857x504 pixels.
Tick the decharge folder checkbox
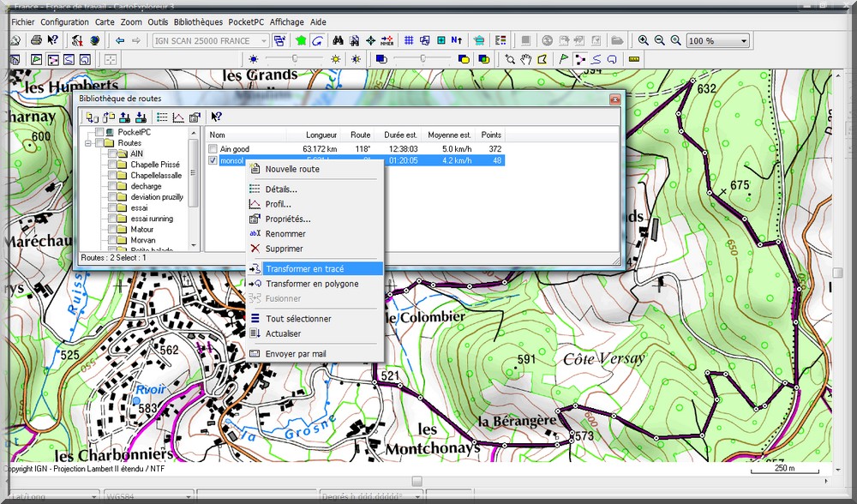tap(112, 186)
